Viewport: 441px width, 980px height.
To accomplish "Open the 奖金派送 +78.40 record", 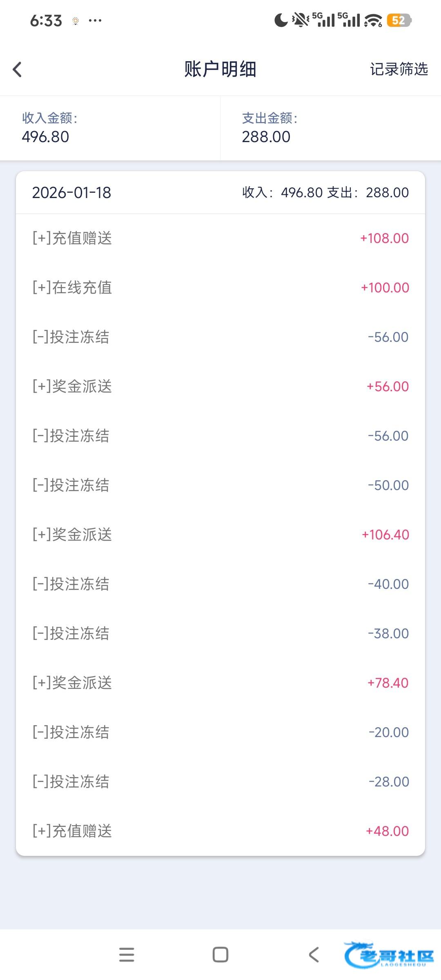I will coord(220,683).
